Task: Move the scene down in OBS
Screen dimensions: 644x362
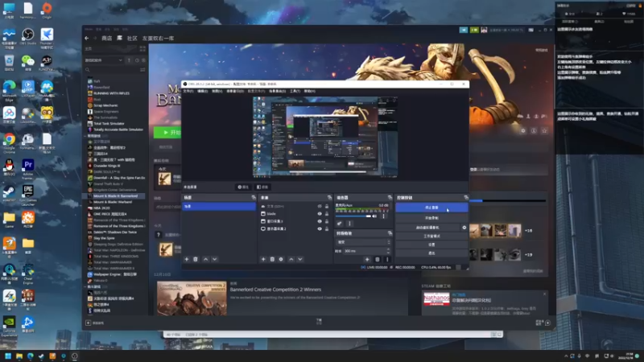Action: pyautogui.click(x=214, y=259)
